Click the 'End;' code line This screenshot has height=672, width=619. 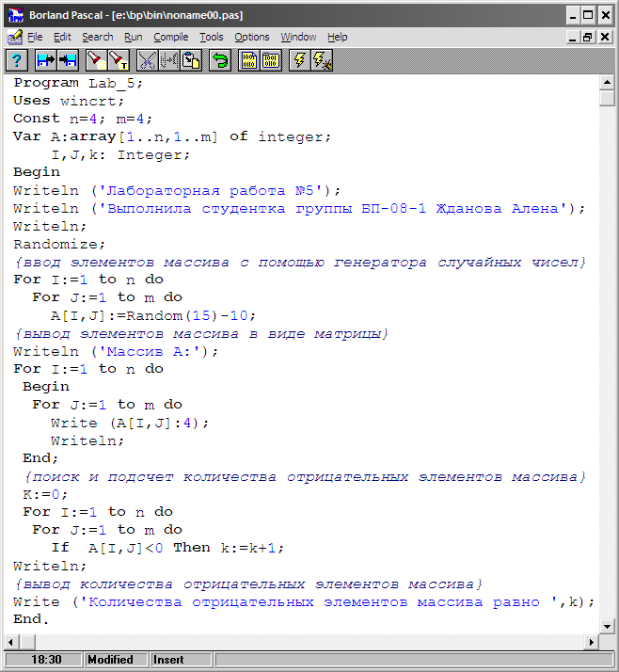pos(40,458)
